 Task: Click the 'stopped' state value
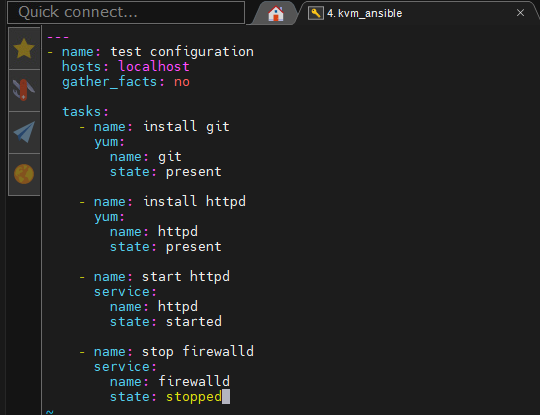(x=194, y=397)
